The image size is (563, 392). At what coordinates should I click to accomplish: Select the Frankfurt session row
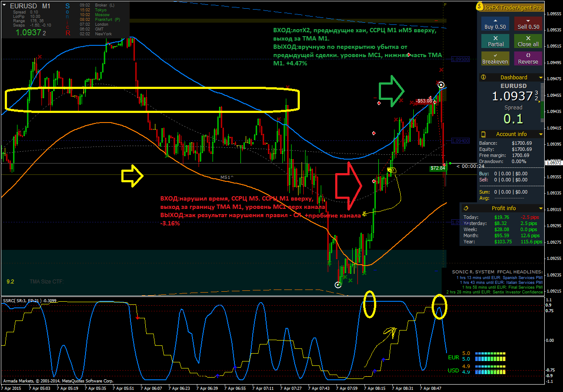(100, 19)
